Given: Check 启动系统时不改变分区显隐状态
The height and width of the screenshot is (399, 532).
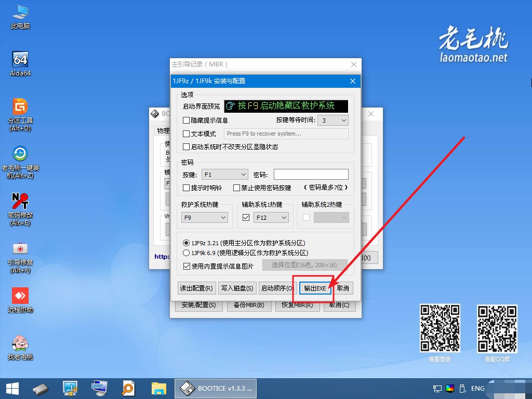Looking at the screenshot, I should coord(186,147).
